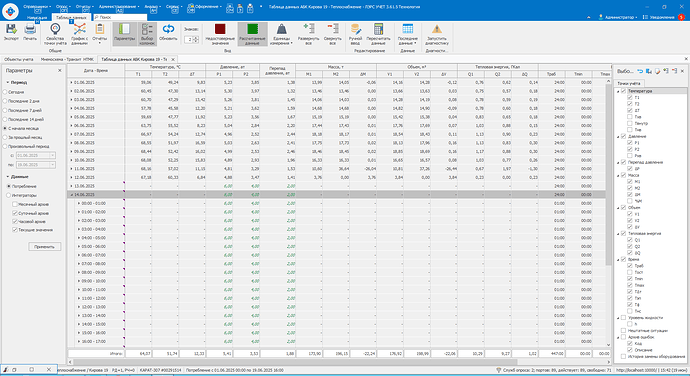Click the Применить button
This screenshot has width=690, height=376.
[44, 247]
